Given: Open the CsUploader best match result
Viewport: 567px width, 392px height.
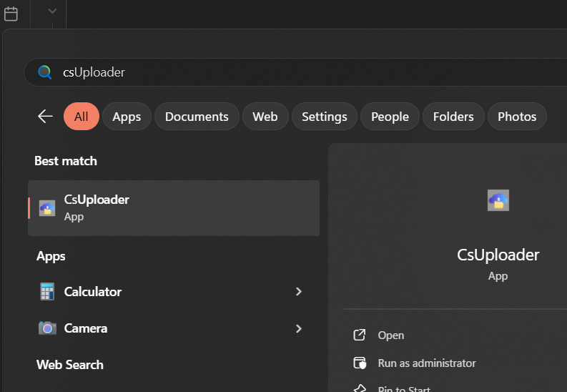Looking at the screenshot, I should point(174,208).
